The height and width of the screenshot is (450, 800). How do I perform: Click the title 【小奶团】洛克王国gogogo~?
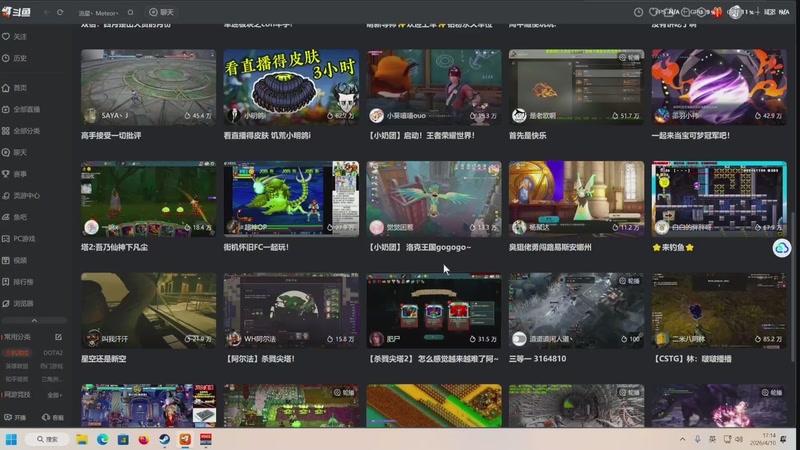(418, 247)
